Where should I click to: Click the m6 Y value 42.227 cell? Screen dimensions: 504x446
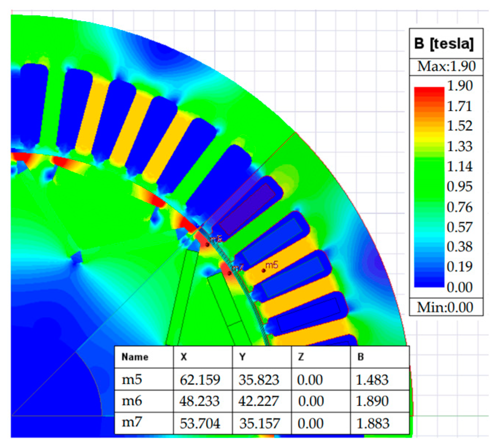pos(259,401)
